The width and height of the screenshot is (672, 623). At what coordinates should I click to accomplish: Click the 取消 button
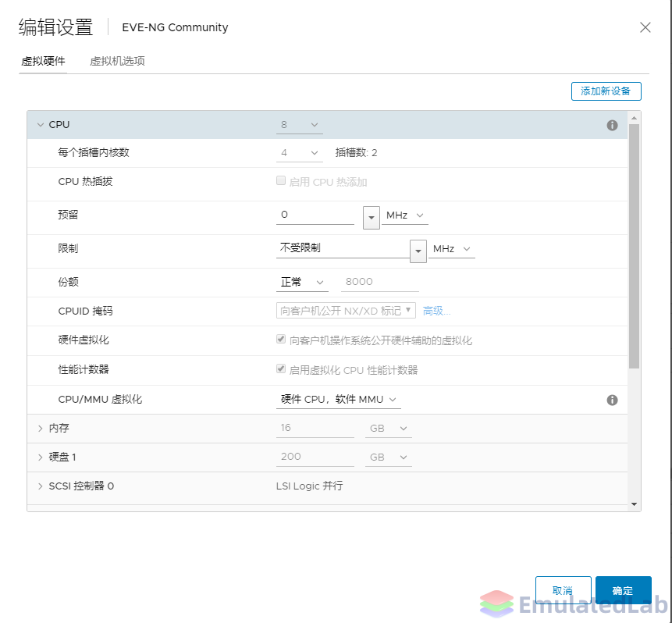click(564, 590)
